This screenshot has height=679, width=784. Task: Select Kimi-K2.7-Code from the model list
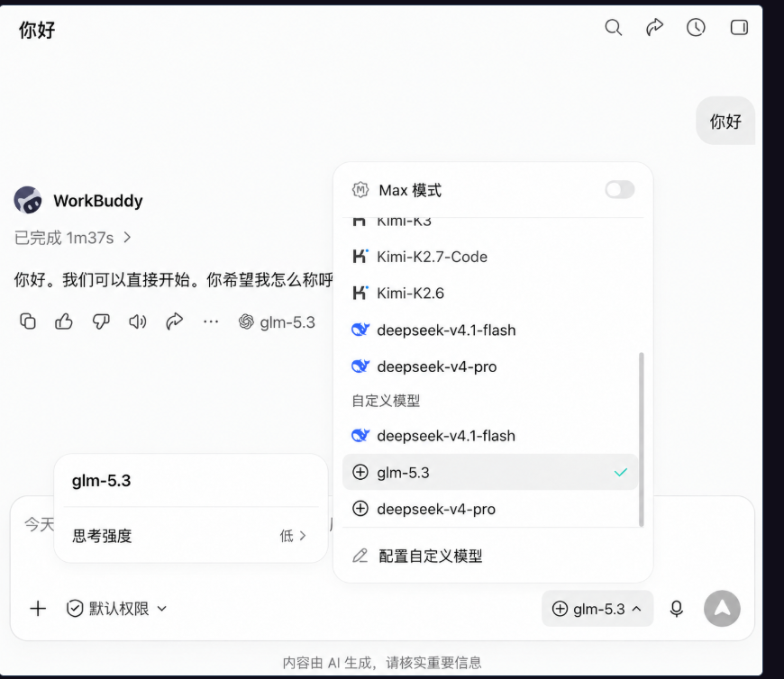pyautogui.click(x=490, y=257)
